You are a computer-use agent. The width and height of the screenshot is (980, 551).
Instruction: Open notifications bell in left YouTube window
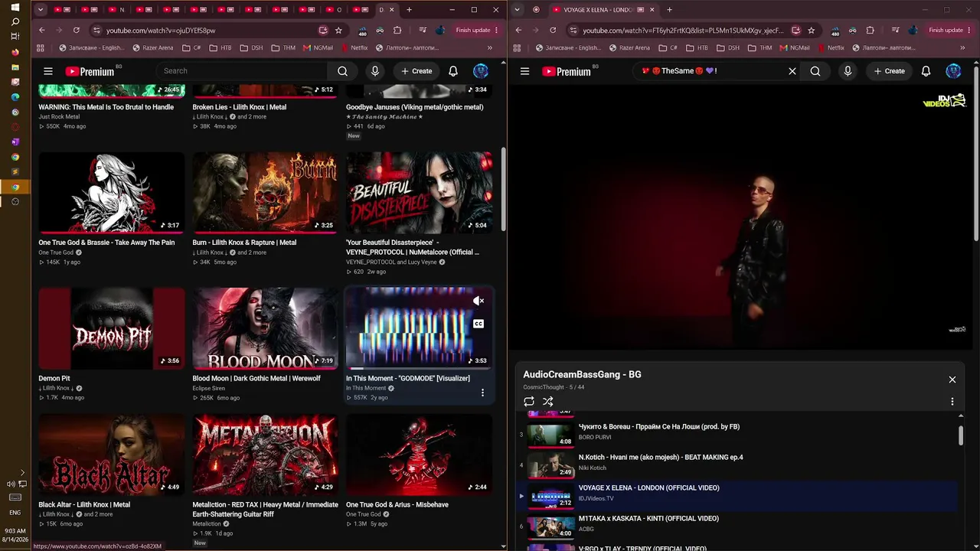click(453, 71)
